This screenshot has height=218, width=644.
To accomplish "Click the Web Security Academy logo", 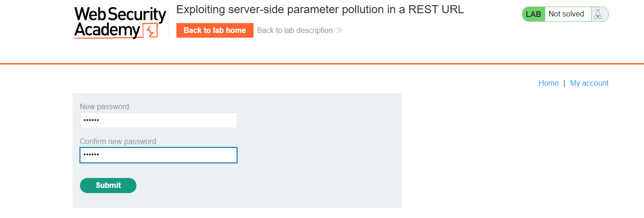I will (x=120, y=22).
